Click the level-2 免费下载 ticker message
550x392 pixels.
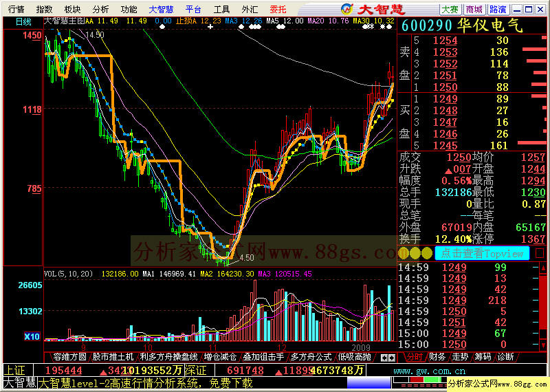coord(145,383)
